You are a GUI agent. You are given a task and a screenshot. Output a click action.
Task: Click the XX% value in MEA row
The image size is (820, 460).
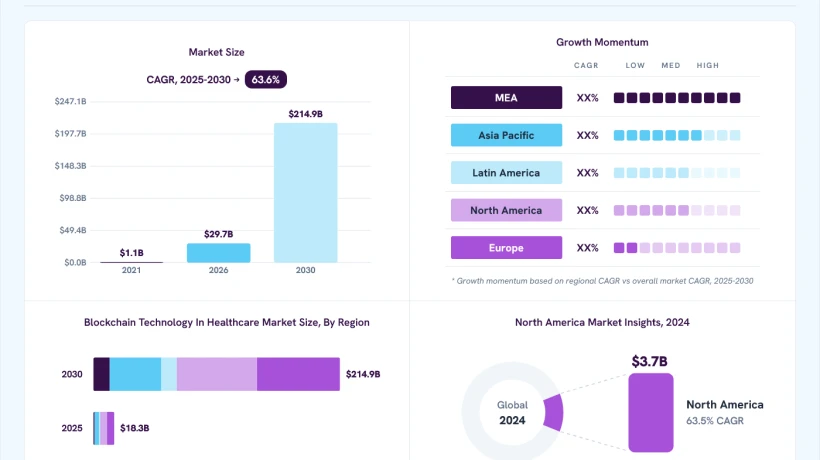tap(587, 98)
